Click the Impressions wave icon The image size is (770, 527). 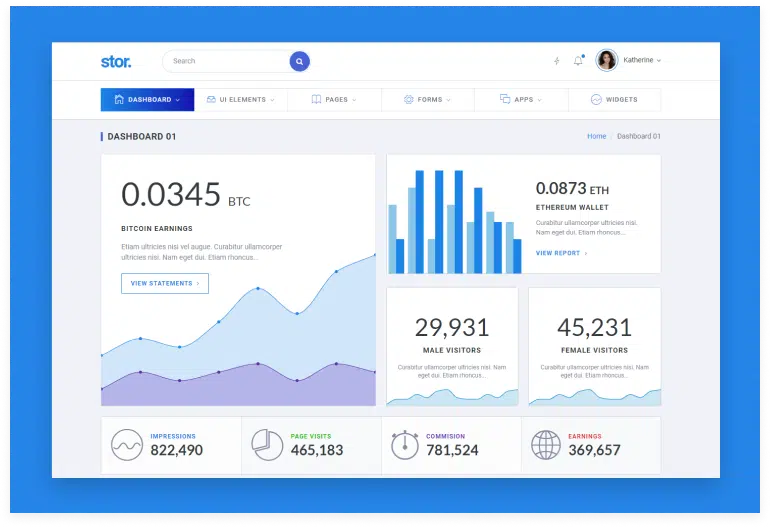pos(126,444)
